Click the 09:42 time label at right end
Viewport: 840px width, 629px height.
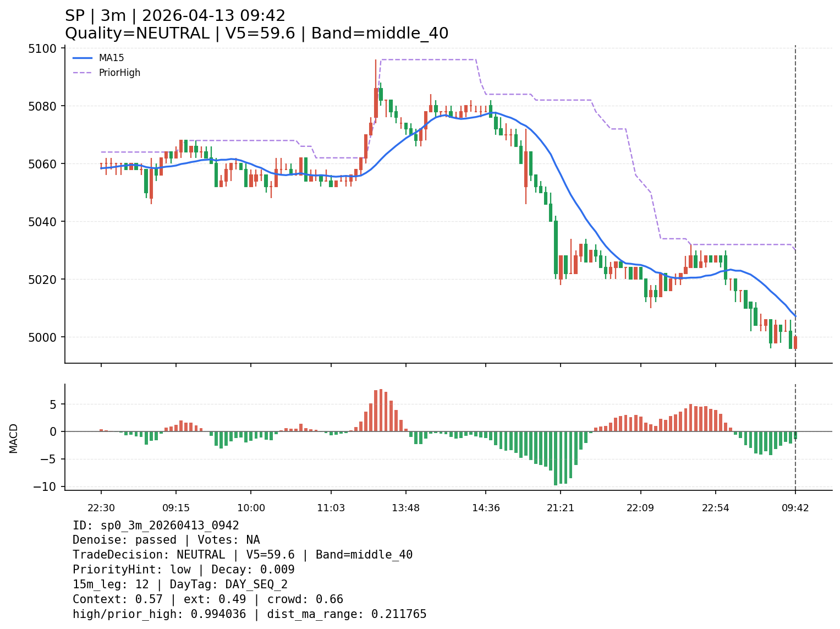click(x=795, y=508)
